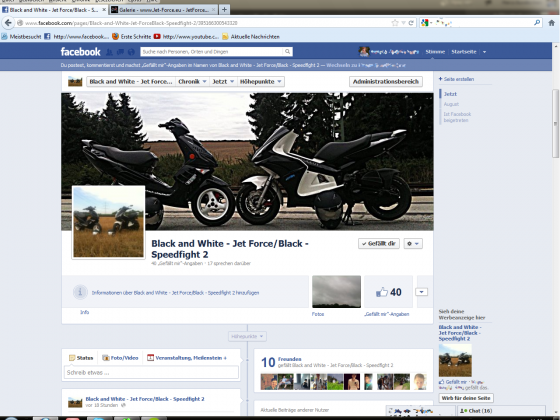This screenshot has height=420, width=560.
Task: Jump to August in timeline sidebar
Action: tap(451, 104)
